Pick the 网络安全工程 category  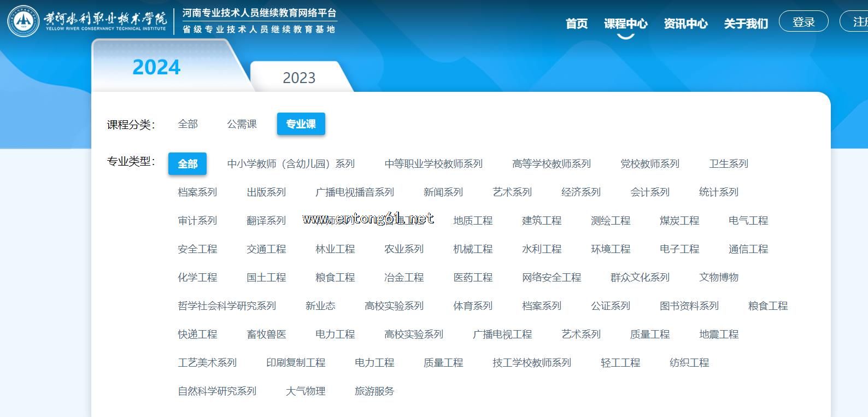[551, 278]
